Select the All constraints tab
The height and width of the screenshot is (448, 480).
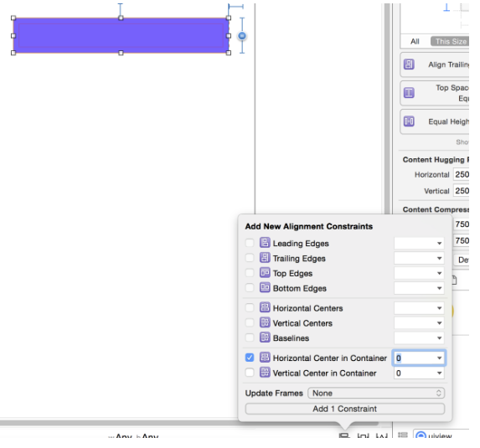(415, 41)
